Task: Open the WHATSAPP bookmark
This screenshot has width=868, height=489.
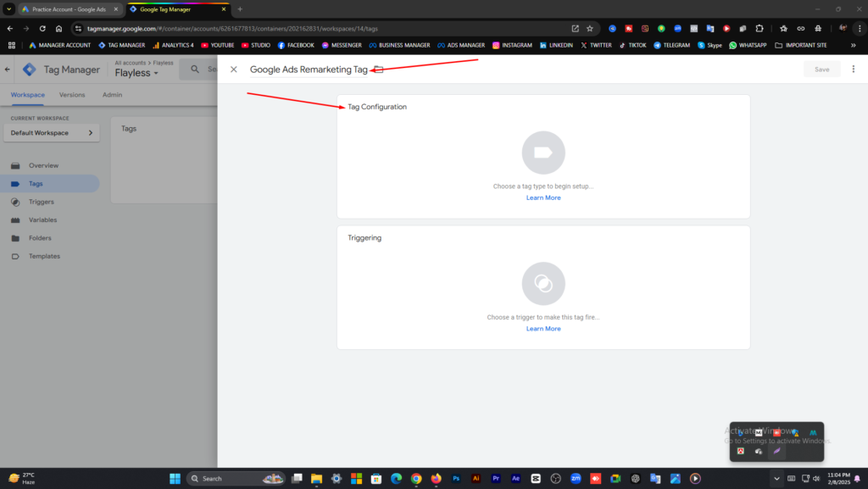Action: [x=748, y=46]
